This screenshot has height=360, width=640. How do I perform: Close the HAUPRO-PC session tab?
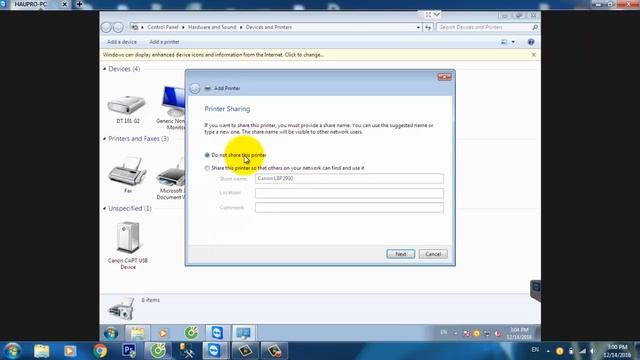[x=64, y=4]
